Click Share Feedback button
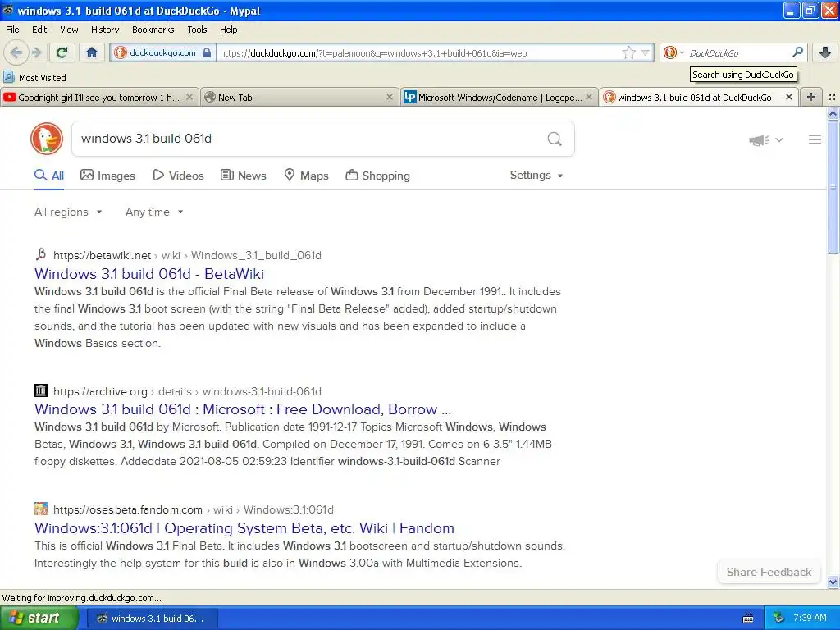 point(769,572)
